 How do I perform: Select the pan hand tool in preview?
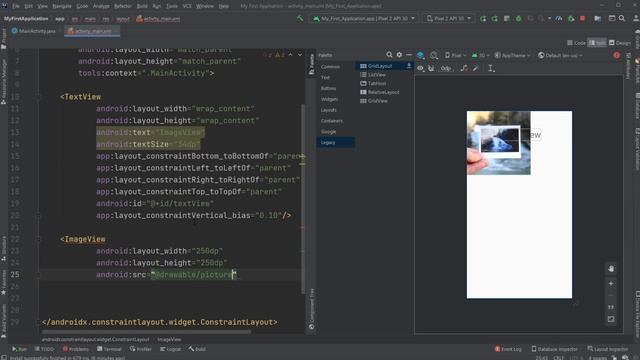coord(611,269)
